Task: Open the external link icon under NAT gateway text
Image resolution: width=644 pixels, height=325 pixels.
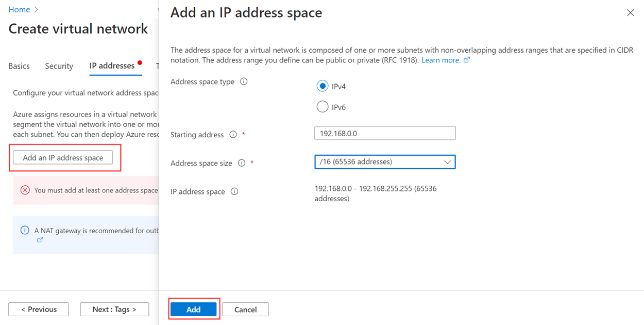Action: [x=40, y=240]
